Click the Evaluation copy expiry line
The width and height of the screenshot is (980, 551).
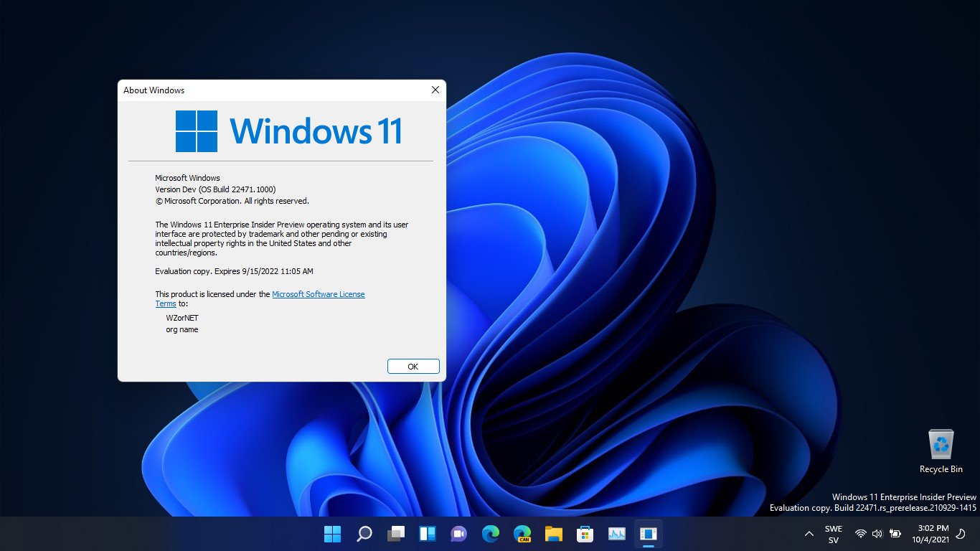pos(234,271)
